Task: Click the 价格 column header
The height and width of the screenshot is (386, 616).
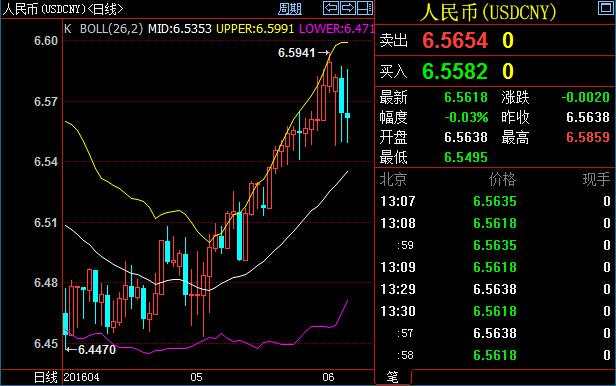Action: pyautogui.click(x=502, y=179)
